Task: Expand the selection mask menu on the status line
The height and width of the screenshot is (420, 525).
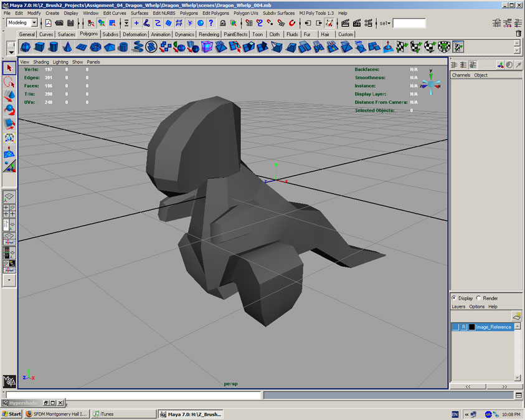Action: point(126,23)
